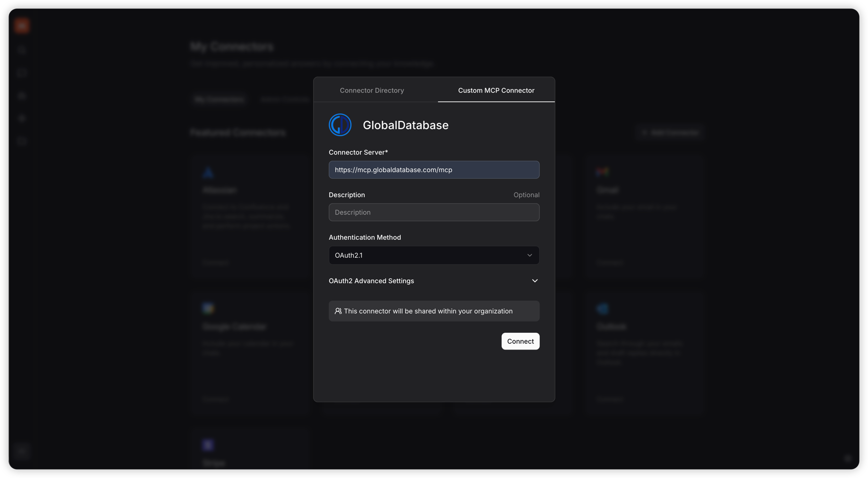The height and width of the screenshot is (478, 868).
Task: Click the organization sharing icon in the notice
Action: pos(338,311)
